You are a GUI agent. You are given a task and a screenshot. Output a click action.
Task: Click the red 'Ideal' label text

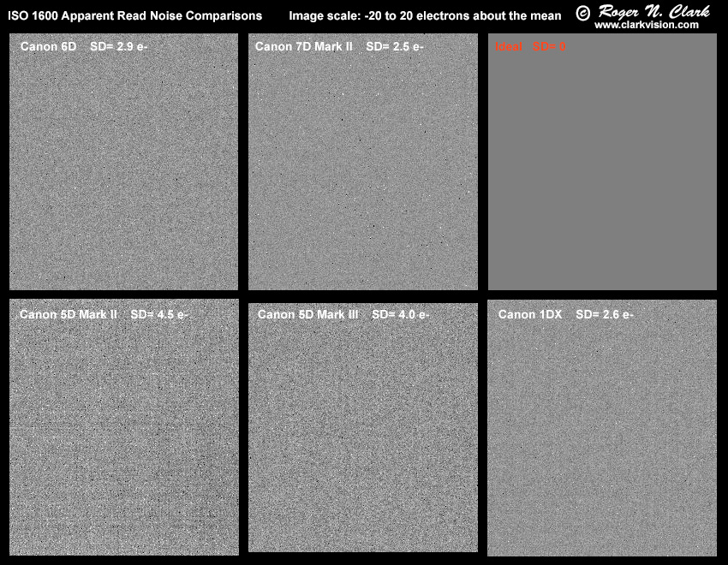pyautogui.click(x=509, y=48)
